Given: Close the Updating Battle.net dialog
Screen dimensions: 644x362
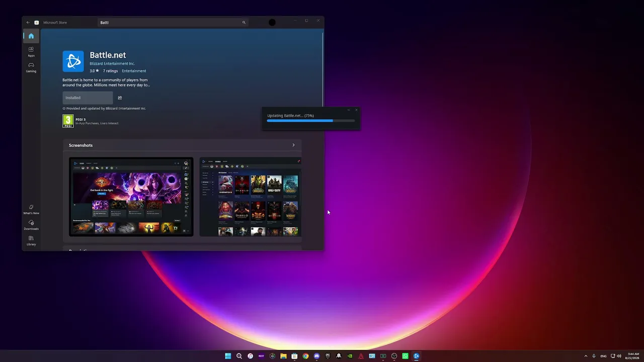Looking at the screenshot, I should pos(356,110).
